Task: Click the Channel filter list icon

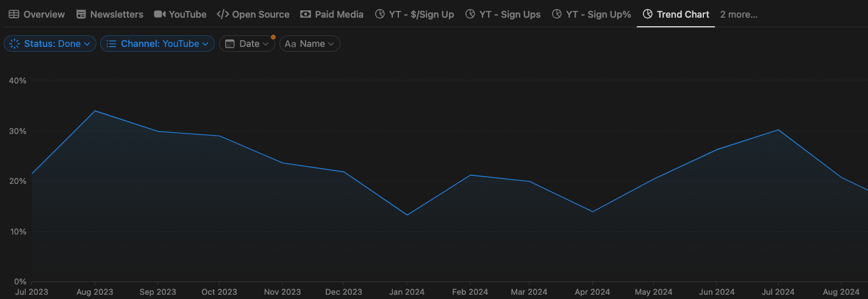Action: 111,44
